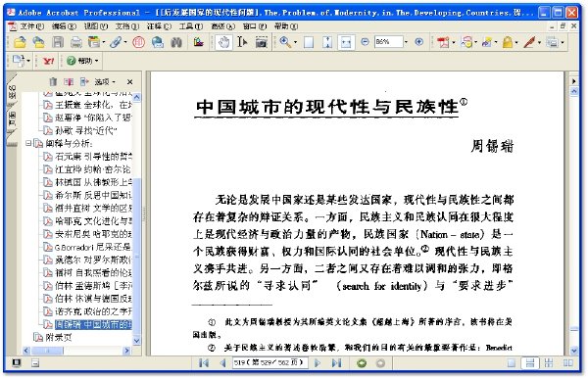Click the plus zoom in button
This screenshot has height=379, width=588.
(x=419, y=42)
